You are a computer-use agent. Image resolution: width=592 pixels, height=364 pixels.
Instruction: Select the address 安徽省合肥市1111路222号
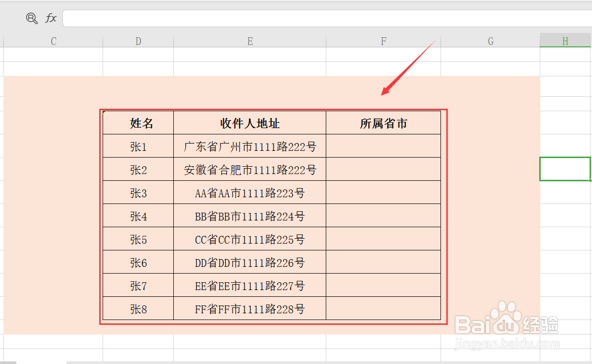click(250, 169)
